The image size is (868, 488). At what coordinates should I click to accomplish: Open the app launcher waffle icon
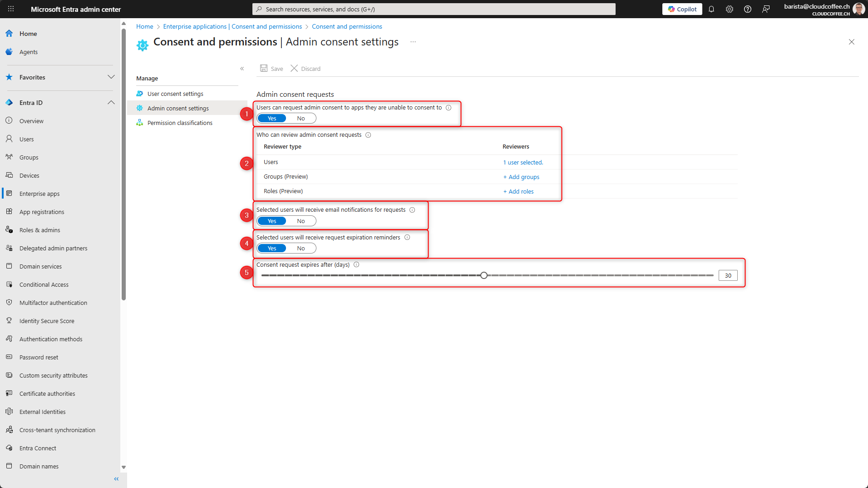[11, 9]
